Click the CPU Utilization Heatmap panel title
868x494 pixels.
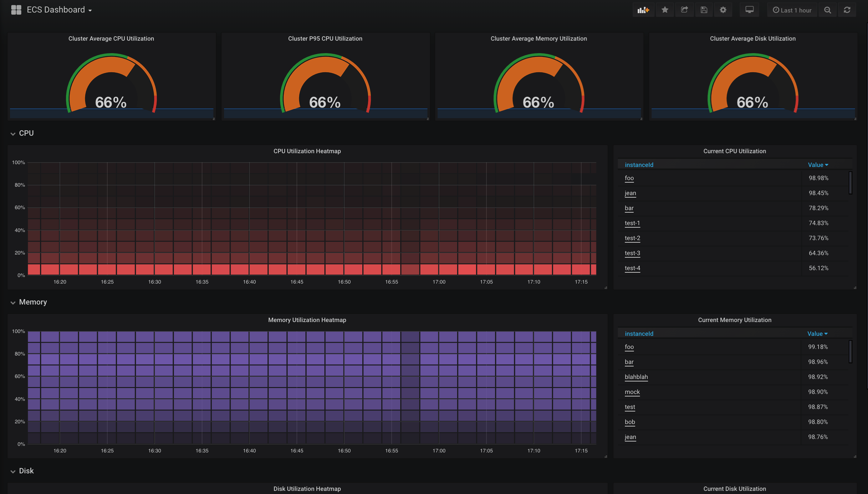pyautogui.click(x=307, y=151)
